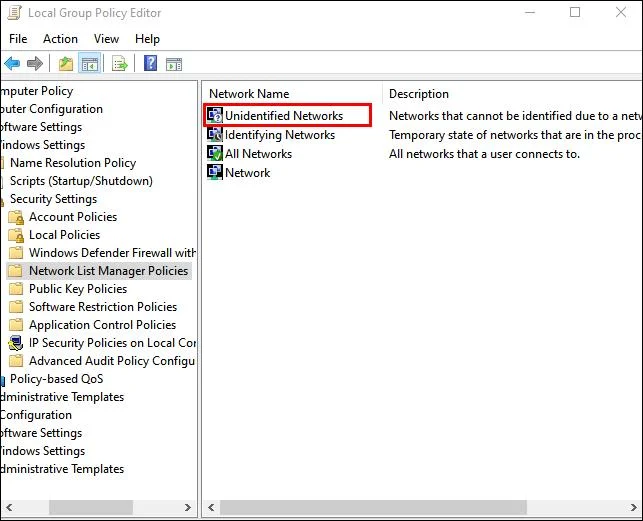Maximize the Local Group Policy Editor window
This screenshot has width=643, height=521.
pos(575,12)
